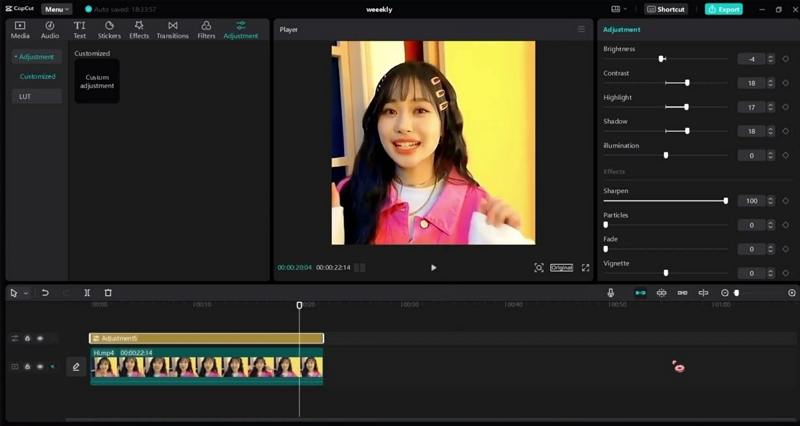Click the microphone record voiceover icon
Screen dimensions: 800x426
610,293
